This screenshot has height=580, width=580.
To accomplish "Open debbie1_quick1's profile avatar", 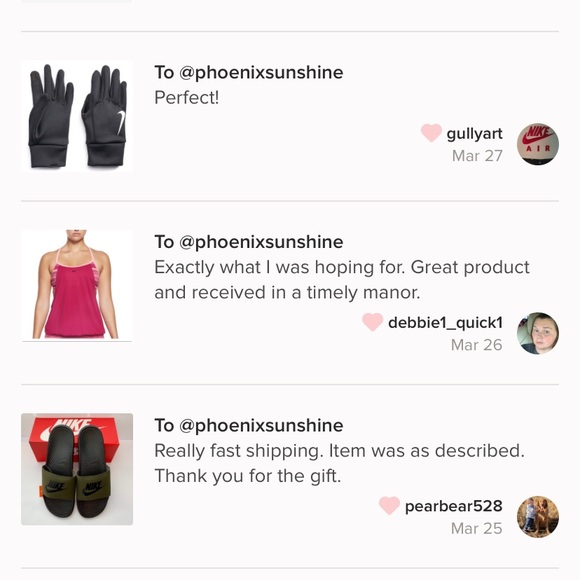I will [x=538, y=333].
